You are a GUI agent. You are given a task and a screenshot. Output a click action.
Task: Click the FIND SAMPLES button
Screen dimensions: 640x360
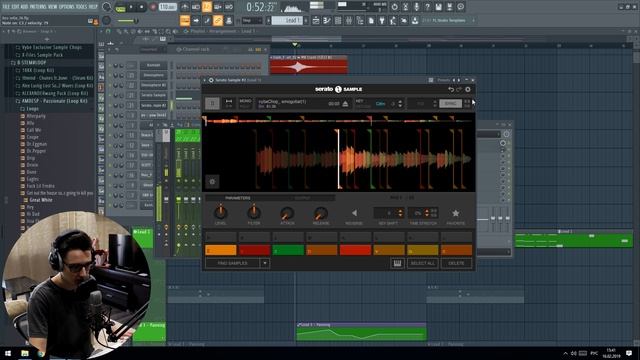[232, 263]
